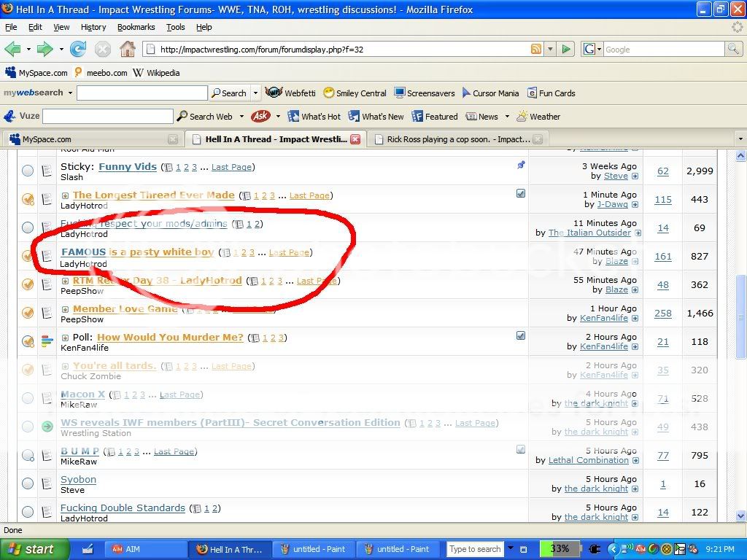Open the Fucking Double Standards thread link

(123, 507)
